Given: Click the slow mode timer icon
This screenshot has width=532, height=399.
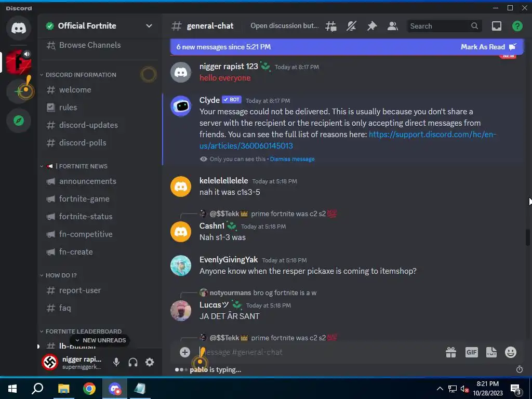Looking at the screenshot, I should coord(520,369).
